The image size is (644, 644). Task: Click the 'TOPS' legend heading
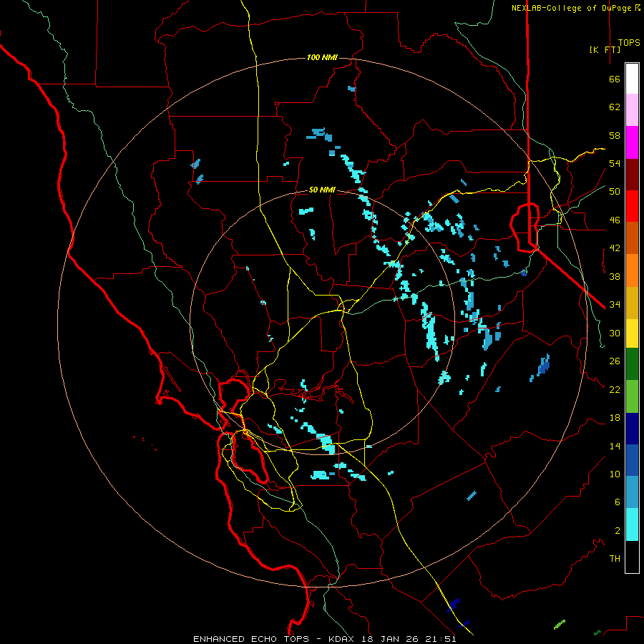click(x=629, y=42)
